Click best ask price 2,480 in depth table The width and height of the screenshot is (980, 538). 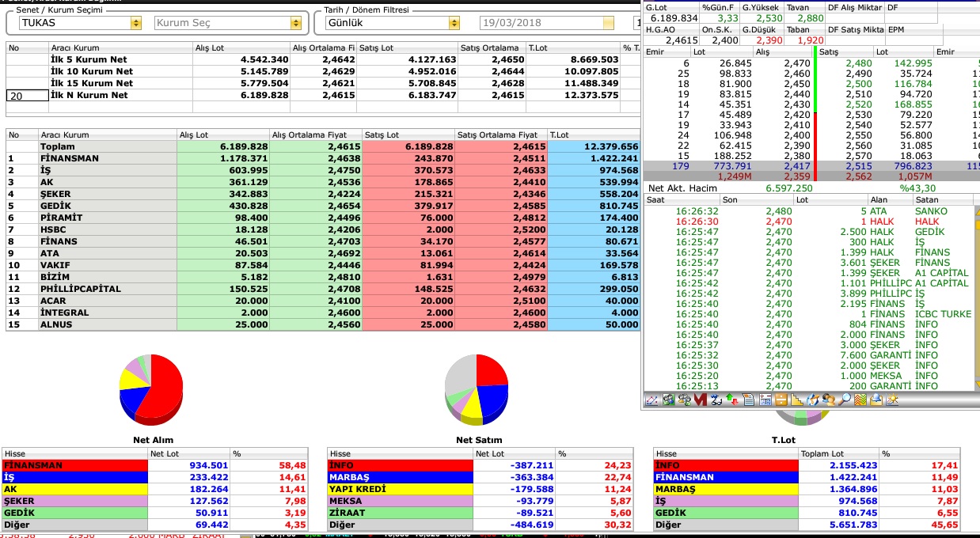pos(858,63)
